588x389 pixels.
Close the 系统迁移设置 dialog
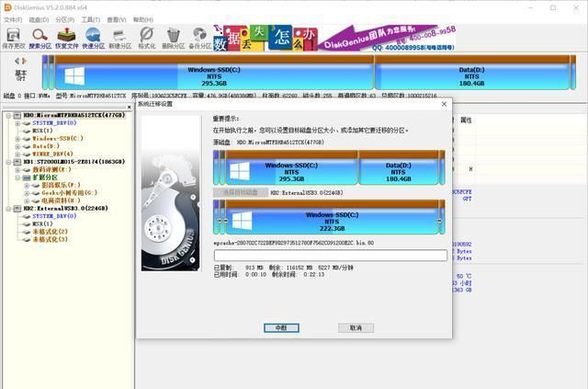click(444, 104)
